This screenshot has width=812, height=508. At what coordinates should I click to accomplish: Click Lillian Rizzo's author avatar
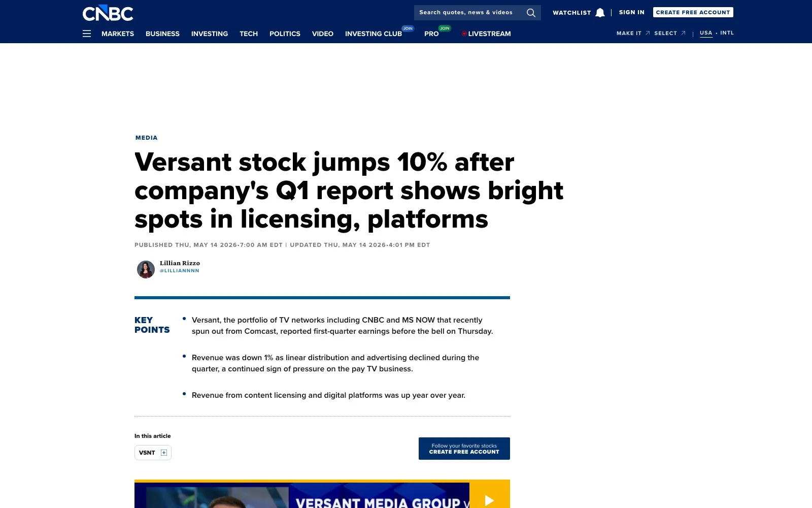click(146, 269)
